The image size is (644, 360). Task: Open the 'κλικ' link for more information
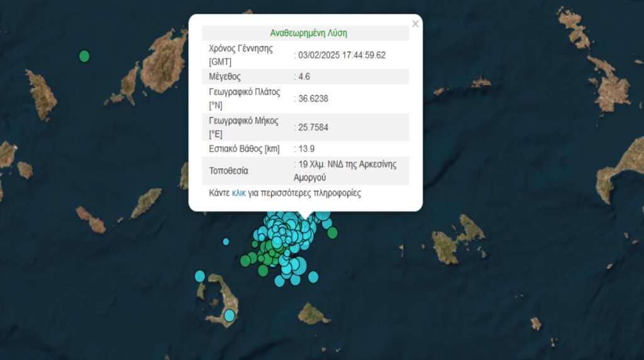pyautogui.click(x=239, y=193)
